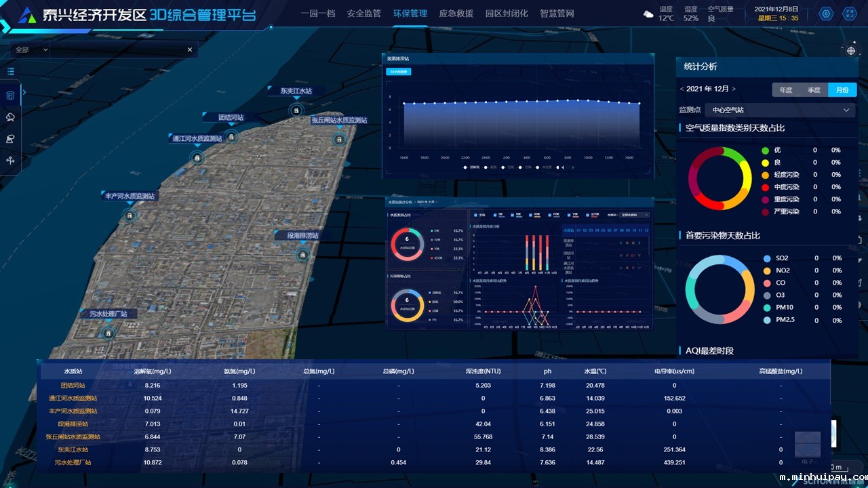Expand the left sidebar panel arrow
This screenshot has width=868, height=488.
24,93
